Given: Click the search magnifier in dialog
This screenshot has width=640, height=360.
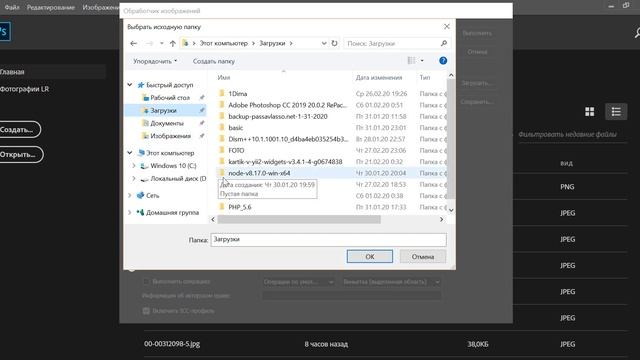Looking at the screenshot, I should (444, 43).
